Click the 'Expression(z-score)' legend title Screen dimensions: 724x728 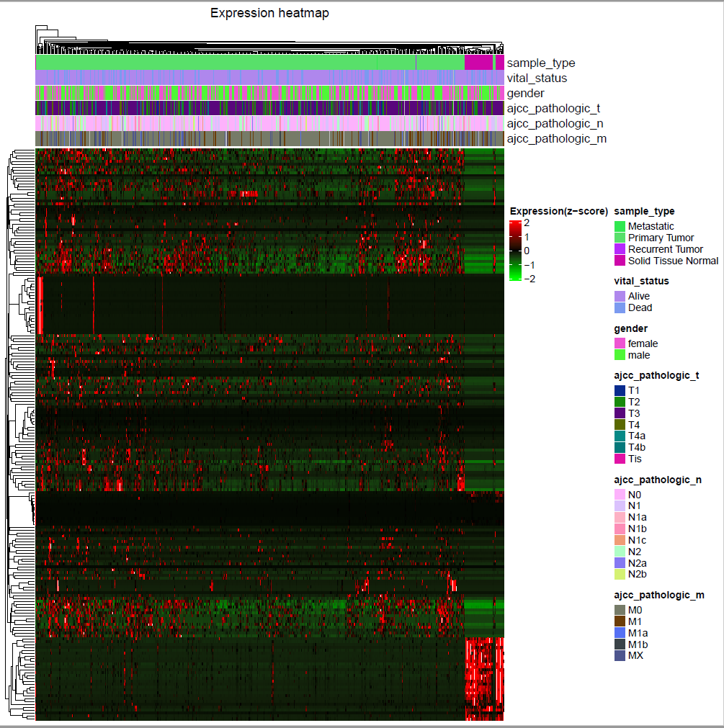coord(559,211)
